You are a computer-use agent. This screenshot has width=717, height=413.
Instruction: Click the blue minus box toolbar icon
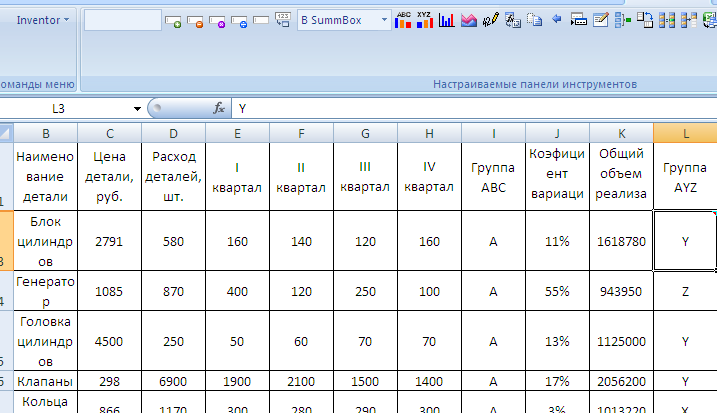pos(239,21)
